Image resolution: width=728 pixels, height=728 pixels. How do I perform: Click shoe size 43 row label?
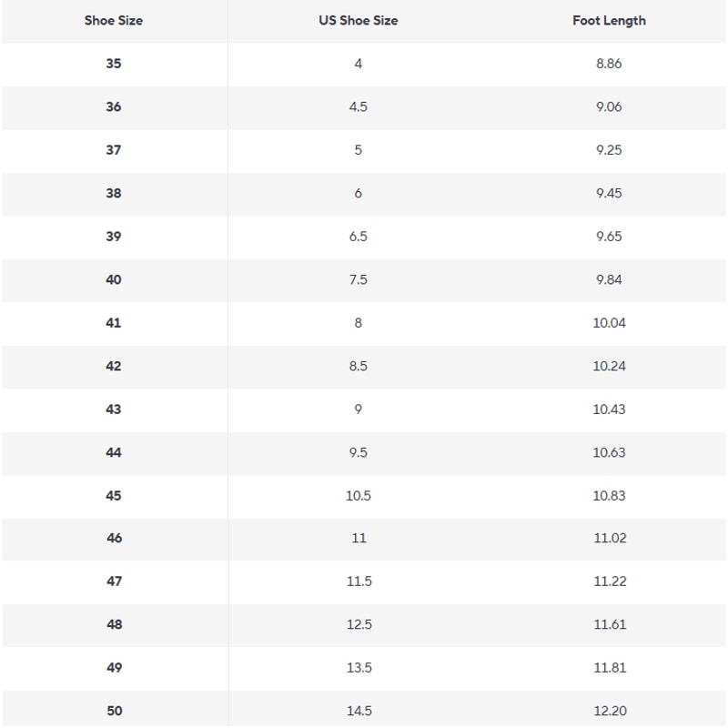click(114, 409)
